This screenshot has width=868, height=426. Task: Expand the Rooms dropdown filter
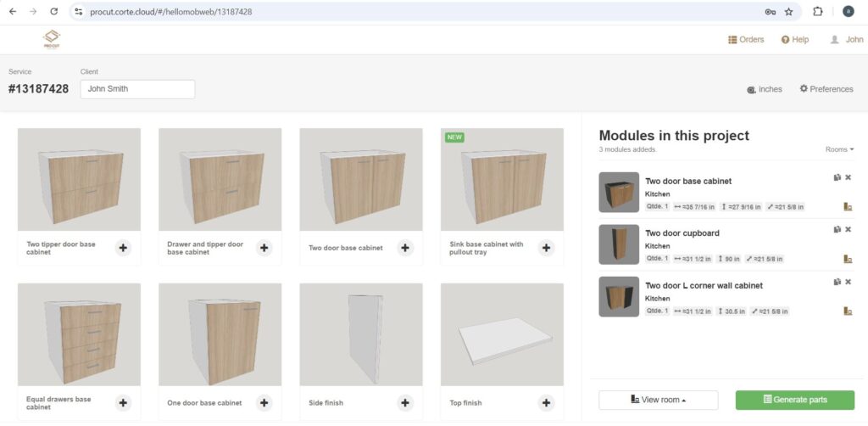[839, 149]
